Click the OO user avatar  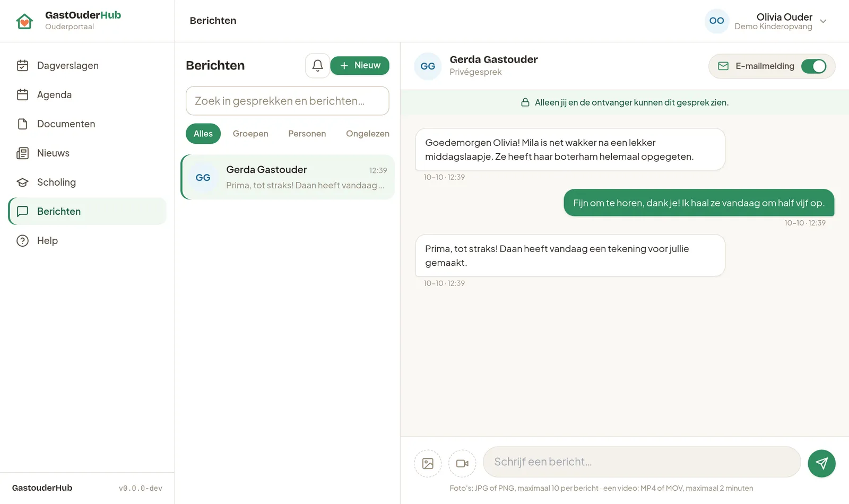716,21
